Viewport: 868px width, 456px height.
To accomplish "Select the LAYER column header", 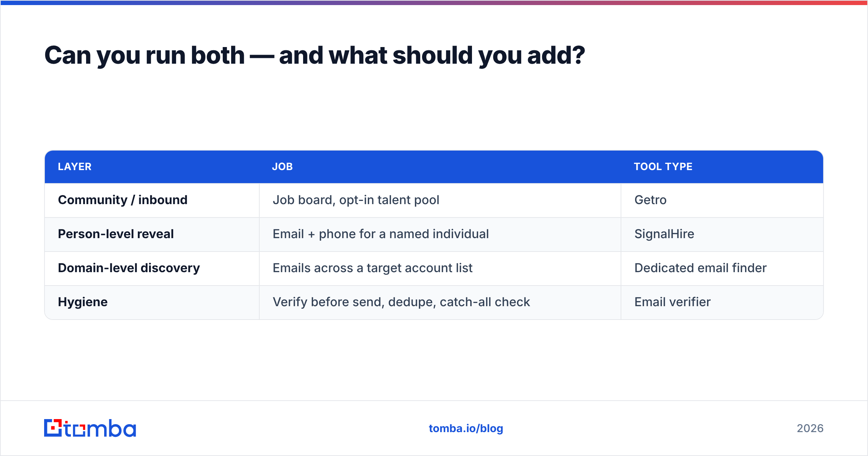I will [75, 166].
